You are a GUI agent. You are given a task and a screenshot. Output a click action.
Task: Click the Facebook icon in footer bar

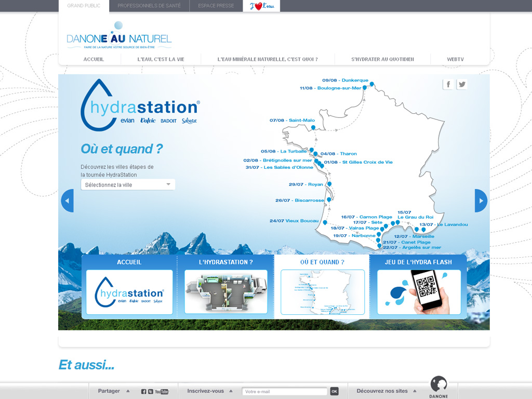pos(143,392)
